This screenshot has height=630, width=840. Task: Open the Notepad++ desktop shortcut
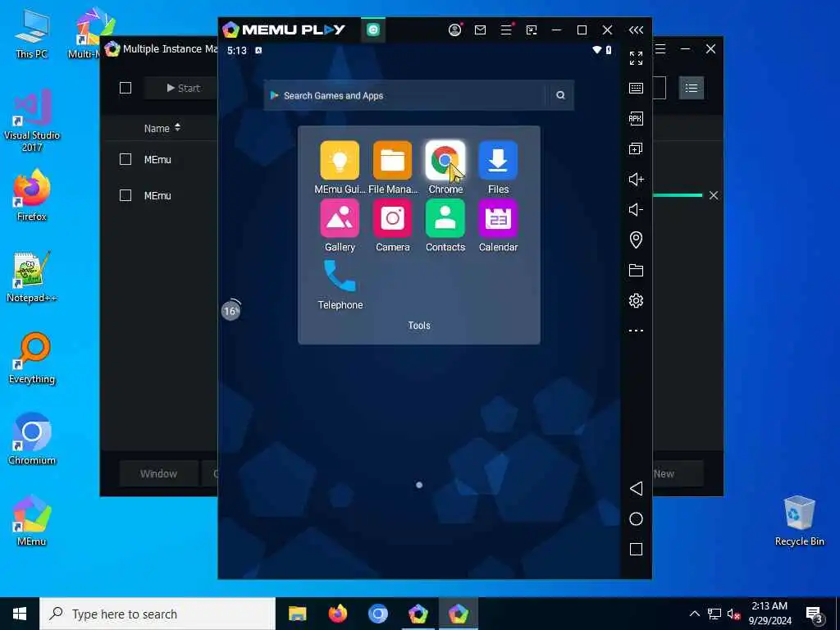pos(32,277)
